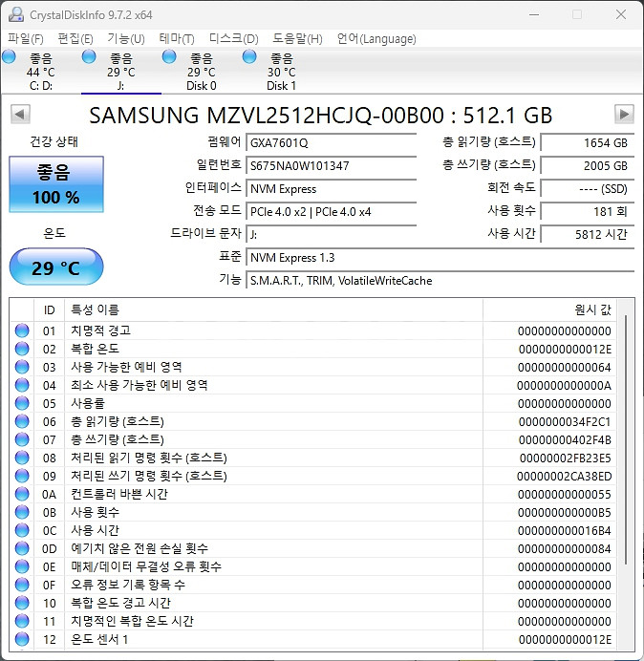644x661 pixels.
Task: Click status orb for attribute 02 복합 온도
Action: click(x=22, y=349)
